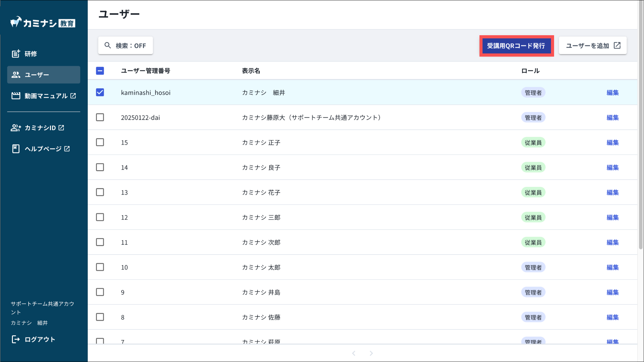This screenshot has height=362, width=644.
Task: Click the users icon beside ユーザー
Action: coord(16,75)
